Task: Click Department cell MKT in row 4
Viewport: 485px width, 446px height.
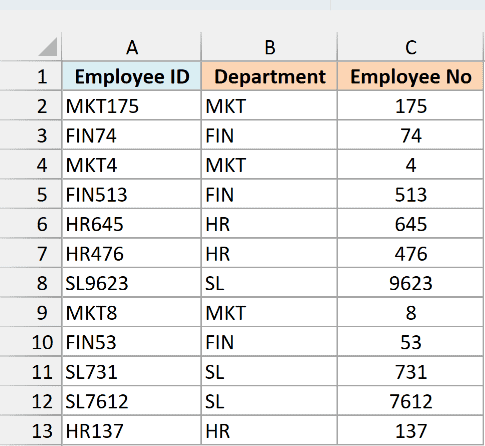Action: (x=269, y=164)
